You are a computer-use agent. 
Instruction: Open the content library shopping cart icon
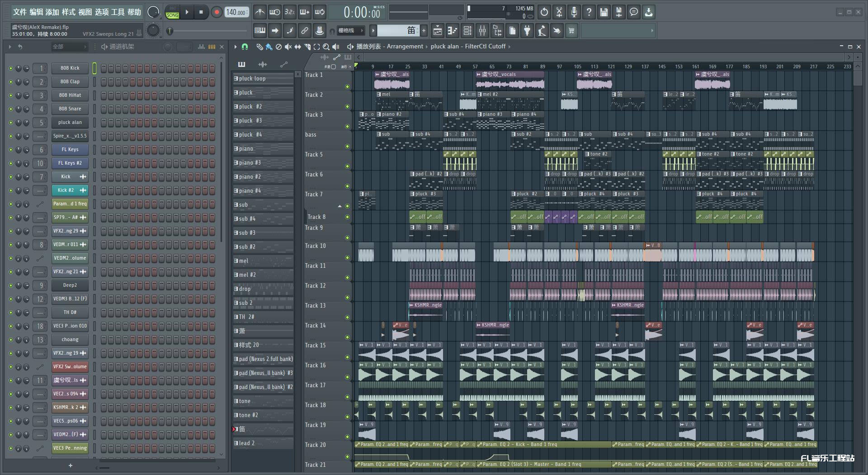tap(572, 31)
